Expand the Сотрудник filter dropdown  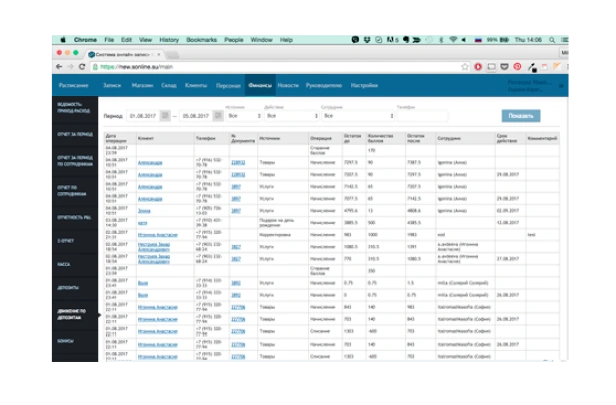[353, 116]
